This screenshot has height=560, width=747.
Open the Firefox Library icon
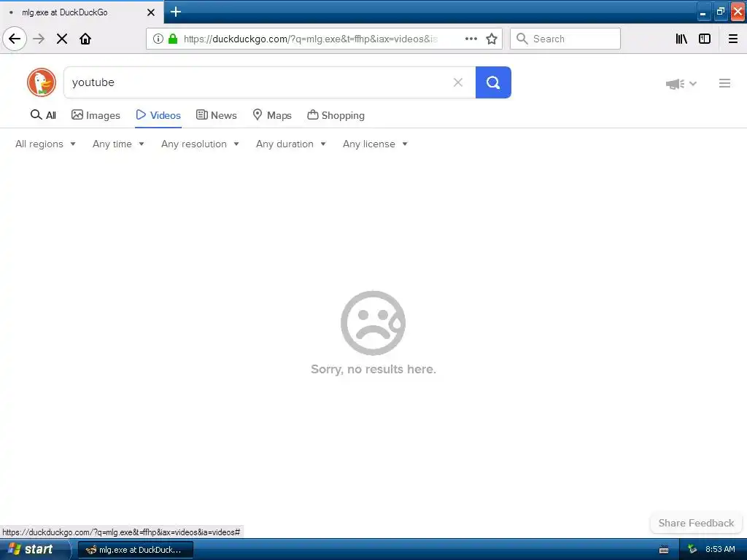[681, 39]
